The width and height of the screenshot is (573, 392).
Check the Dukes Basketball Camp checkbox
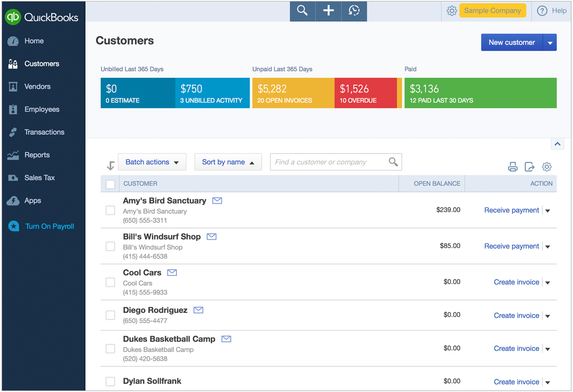click(111, 348)
